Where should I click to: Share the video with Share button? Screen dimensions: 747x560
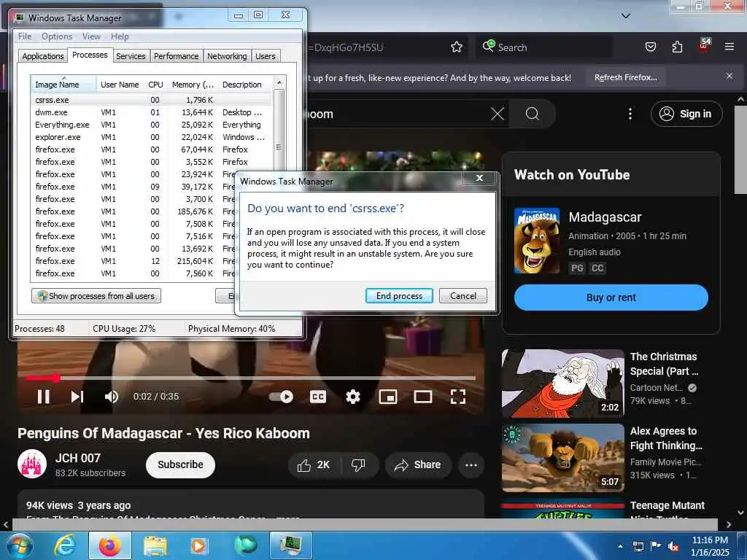(418, 464)
